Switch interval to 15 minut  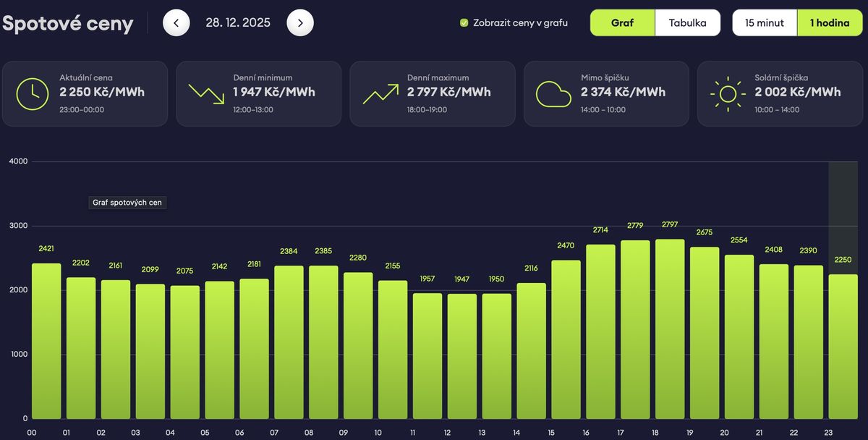(x=765, y=23)
